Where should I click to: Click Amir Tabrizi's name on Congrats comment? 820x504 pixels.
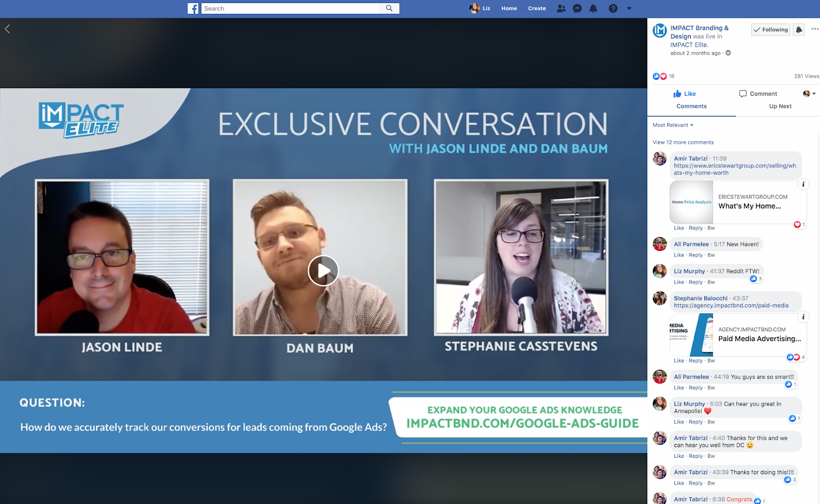click(691, 499)
